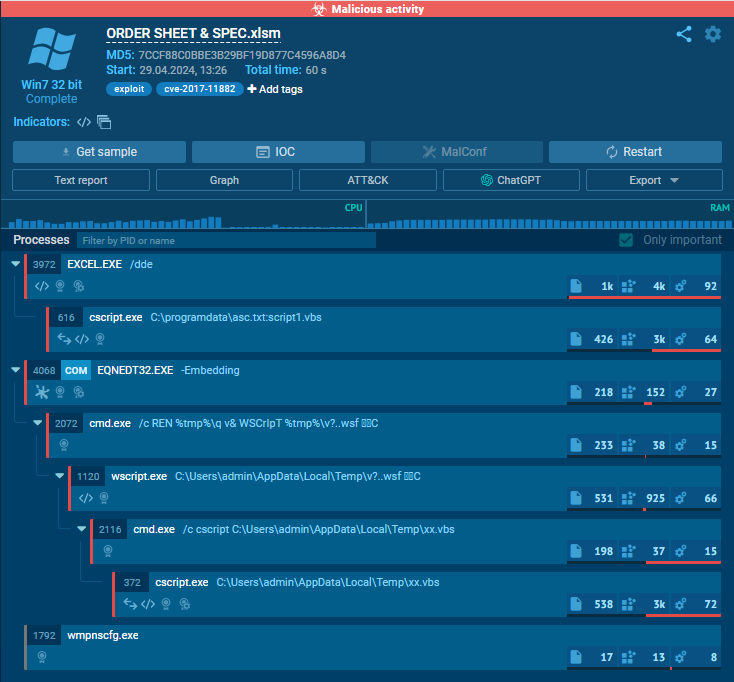Click the registry icon in EQNEDT32.EXE row

coord(628,392)
